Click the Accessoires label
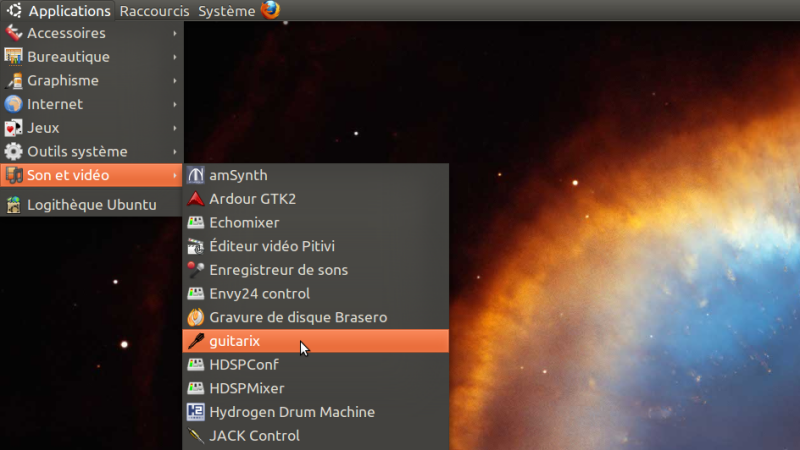 point(66,33)
